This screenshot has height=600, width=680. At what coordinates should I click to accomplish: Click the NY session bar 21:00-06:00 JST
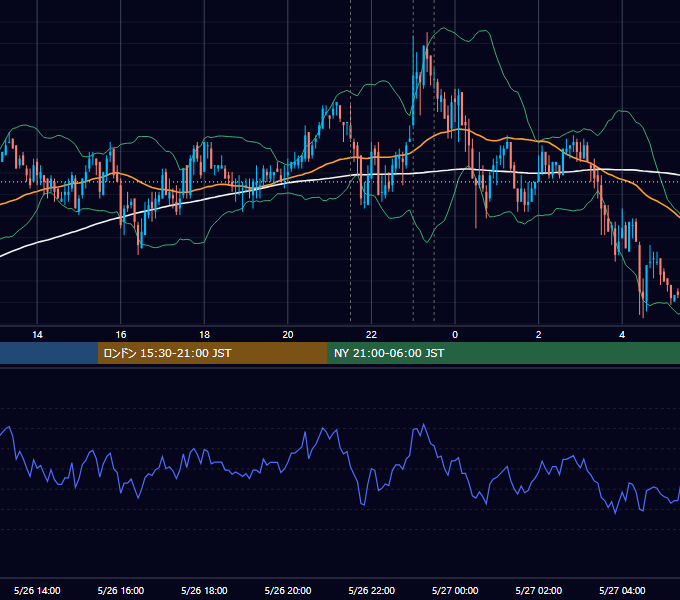click(x=503, y=353)
